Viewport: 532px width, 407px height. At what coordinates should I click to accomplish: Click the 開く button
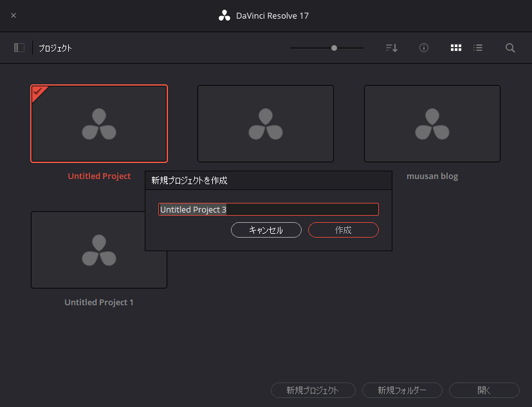click(x=484, y=390)
